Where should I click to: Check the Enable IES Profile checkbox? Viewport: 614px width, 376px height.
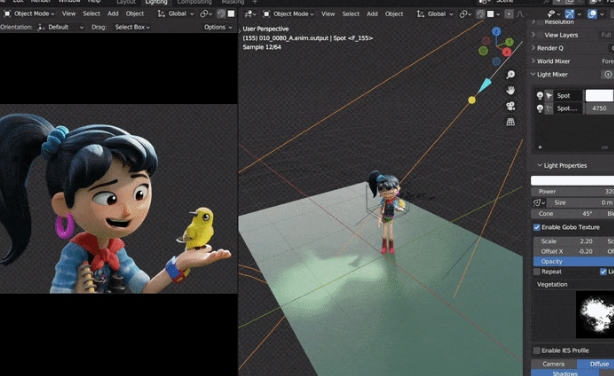tap(536, 351)
